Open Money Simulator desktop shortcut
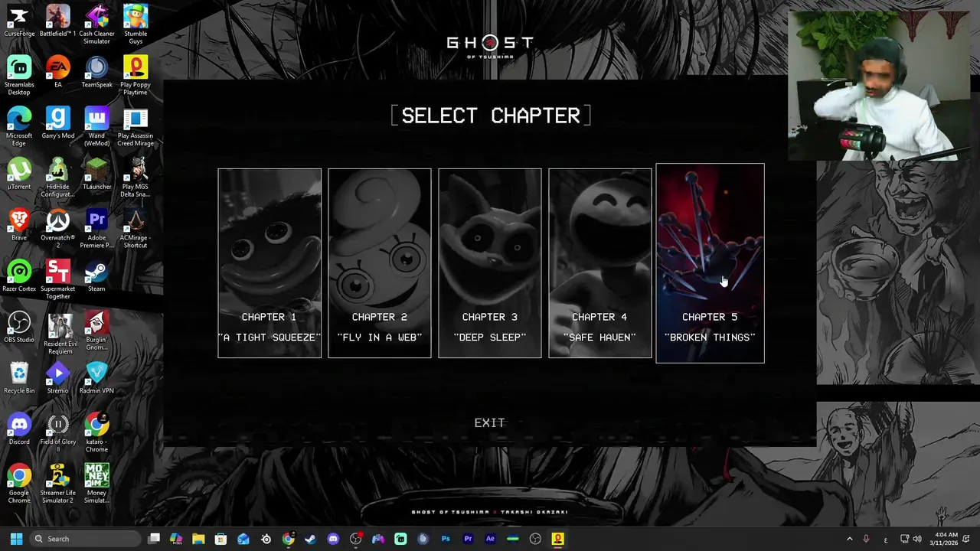 [96, 484]
